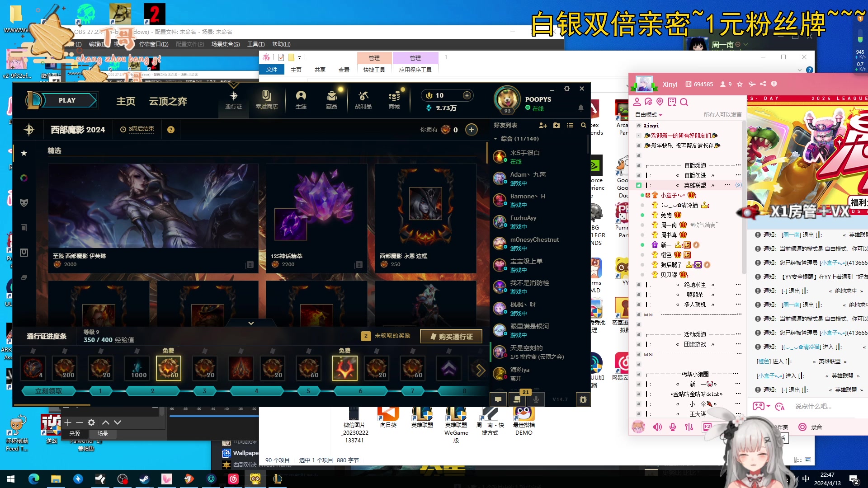
Task: Open the 商城 store icon
Action: coord(394,100)
